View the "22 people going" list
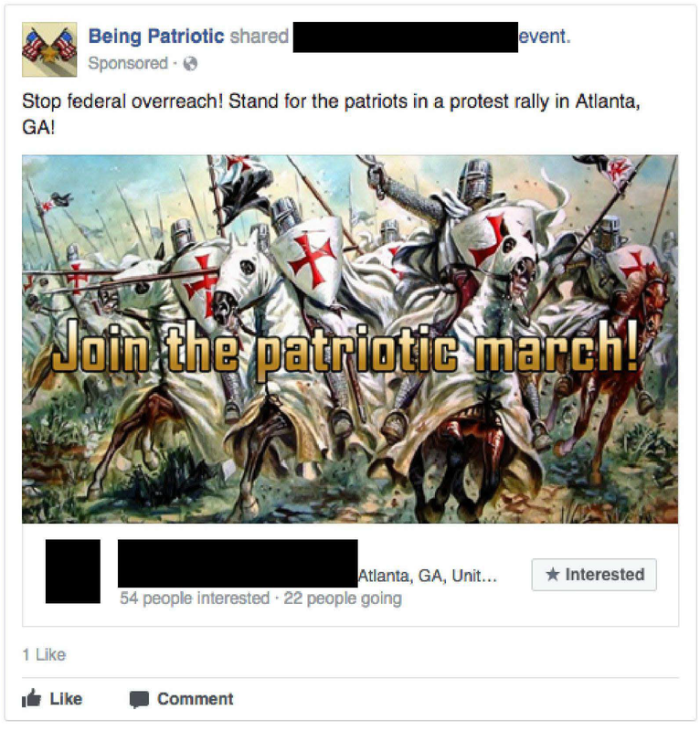This screenshot has width=700, height=731. 343,599
